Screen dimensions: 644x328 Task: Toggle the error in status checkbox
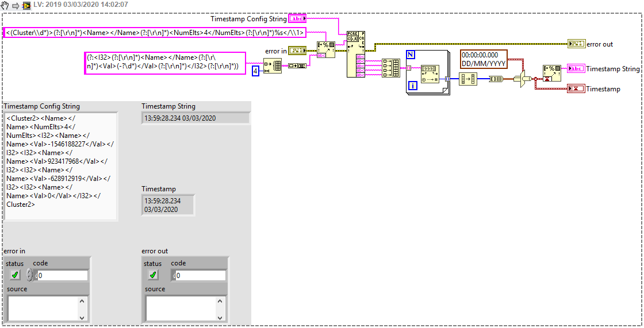[x=15, y=276]
